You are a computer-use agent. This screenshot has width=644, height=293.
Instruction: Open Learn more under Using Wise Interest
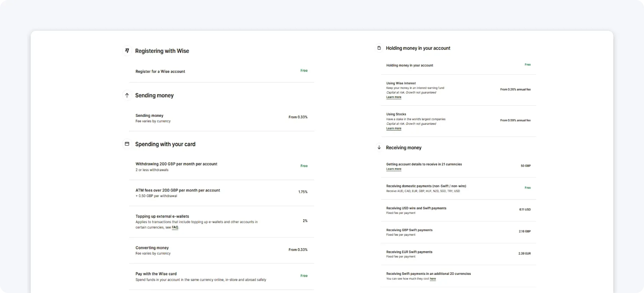tap(394, 97)
